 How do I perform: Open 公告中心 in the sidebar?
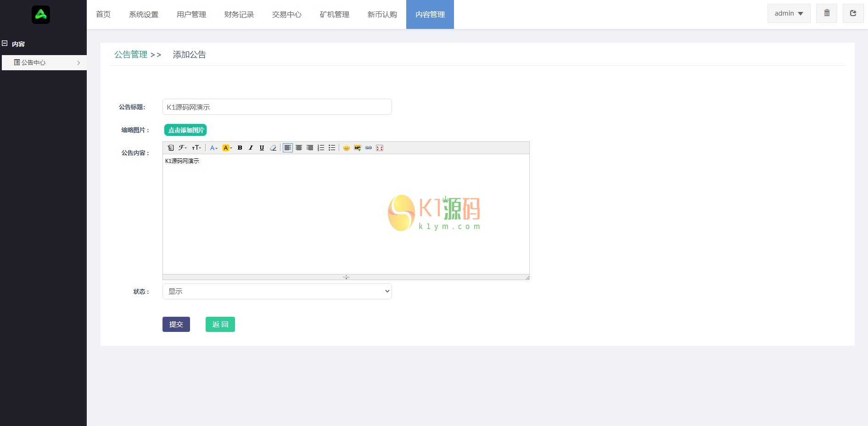44,62
